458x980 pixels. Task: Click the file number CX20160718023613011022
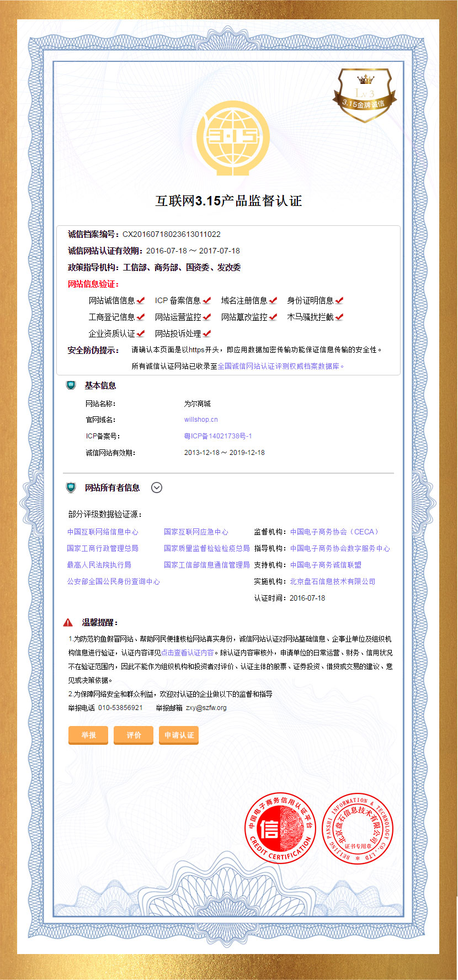(x=172, y=234)
